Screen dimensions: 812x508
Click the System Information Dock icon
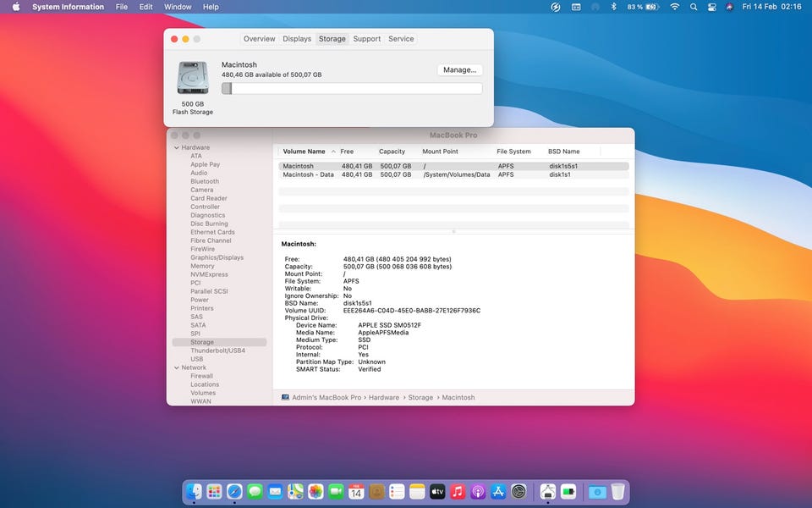548,491
